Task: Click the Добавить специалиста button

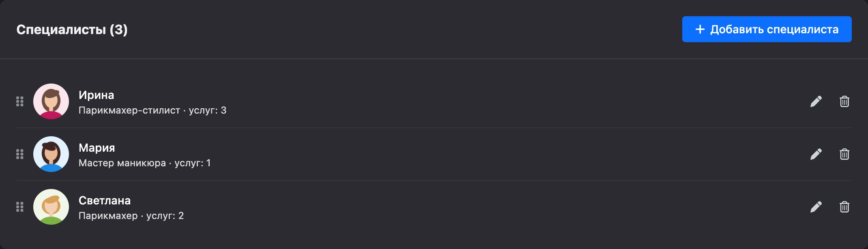Action: 767,29
